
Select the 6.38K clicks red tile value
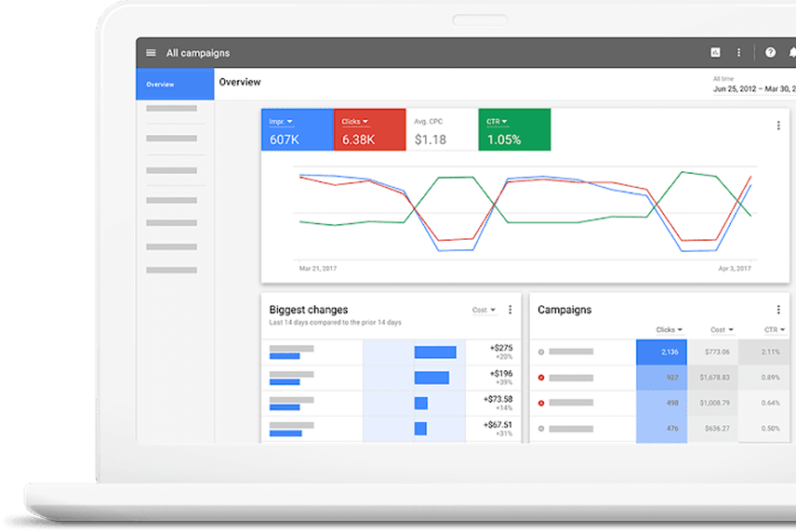358,140
